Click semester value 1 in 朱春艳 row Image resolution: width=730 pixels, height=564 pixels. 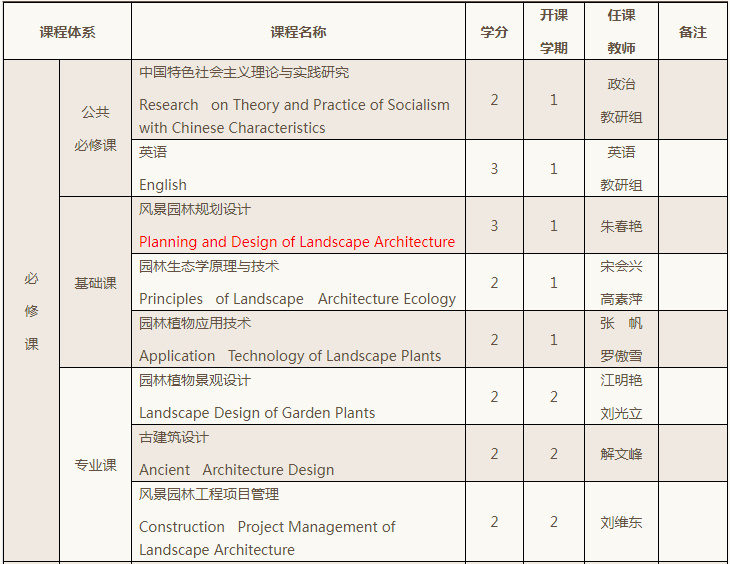[x=554, y=226]
